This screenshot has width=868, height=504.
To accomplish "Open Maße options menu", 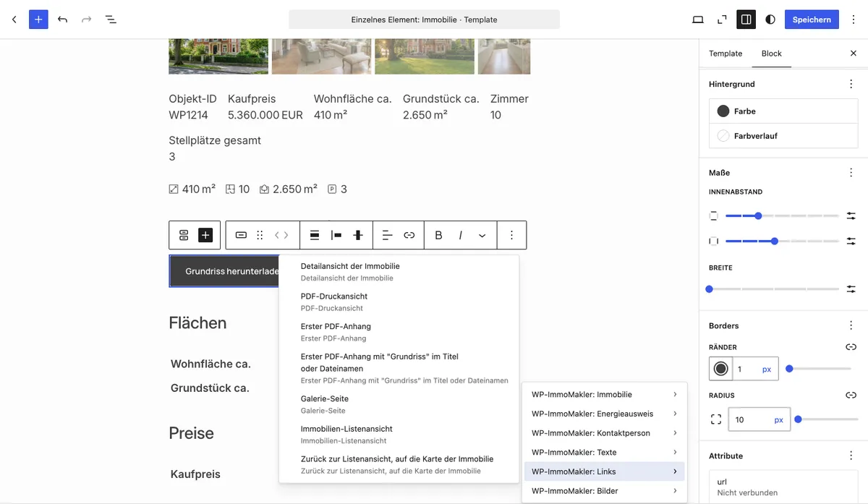I will (x=851, y=173).
